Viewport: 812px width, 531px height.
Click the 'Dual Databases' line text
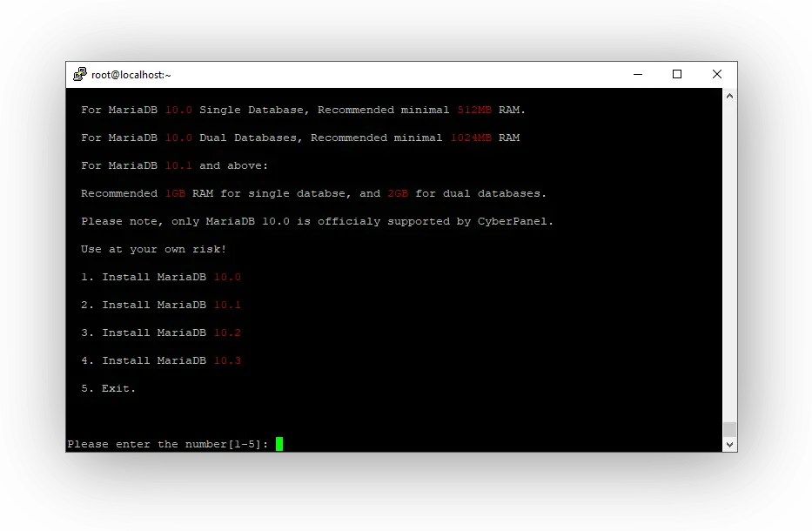click(x=300, y=138)
